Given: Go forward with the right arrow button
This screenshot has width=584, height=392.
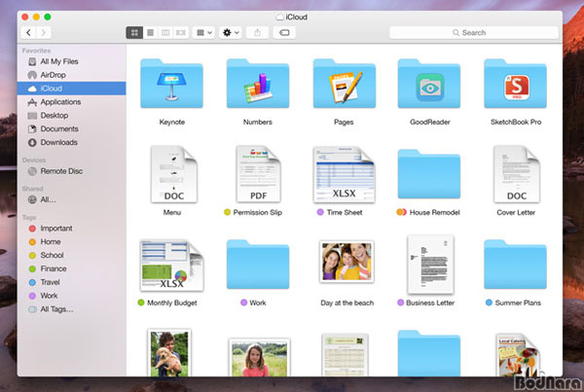Looking at the screenshot, I should click(44, 33).
